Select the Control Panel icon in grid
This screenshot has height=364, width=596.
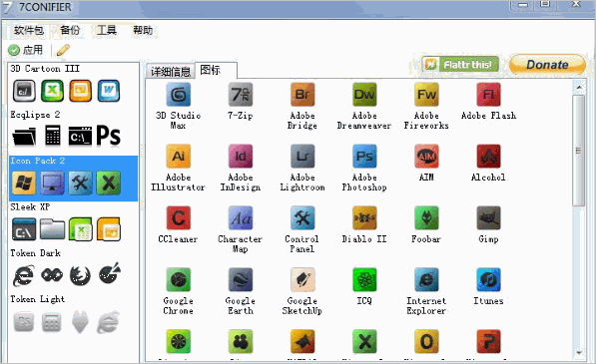pyautogui.click(x=302, y=217)
